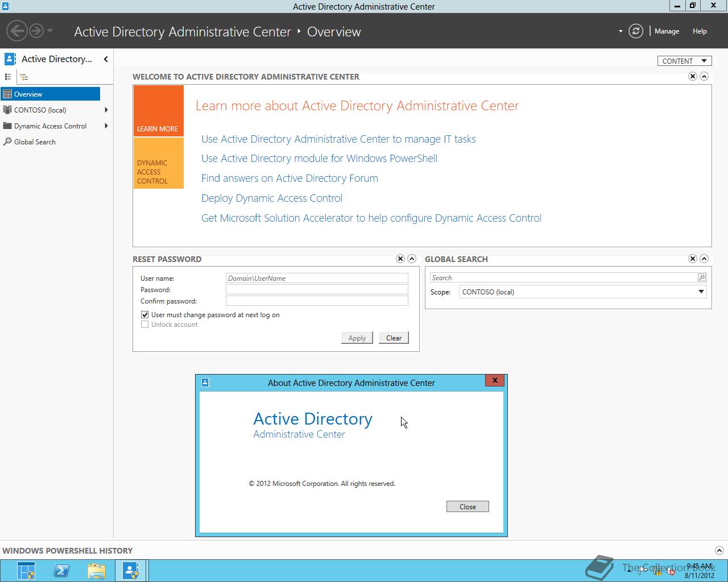
Task: Open link to manage IT tasks
Action: coord(338,139)
